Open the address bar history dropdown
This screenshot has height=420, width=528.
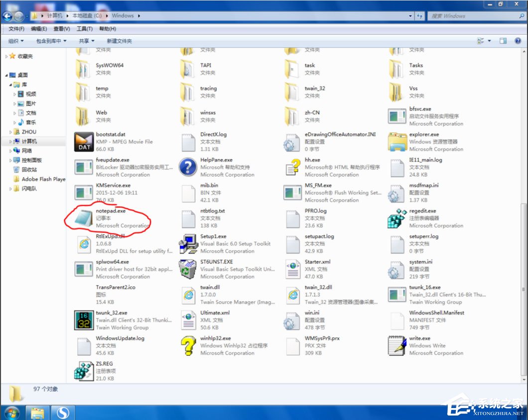coord(410,15)
